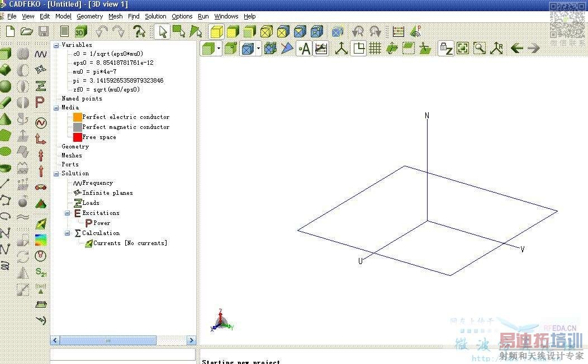Add a load with the green Z icon
588x364 pixels.
40,86
